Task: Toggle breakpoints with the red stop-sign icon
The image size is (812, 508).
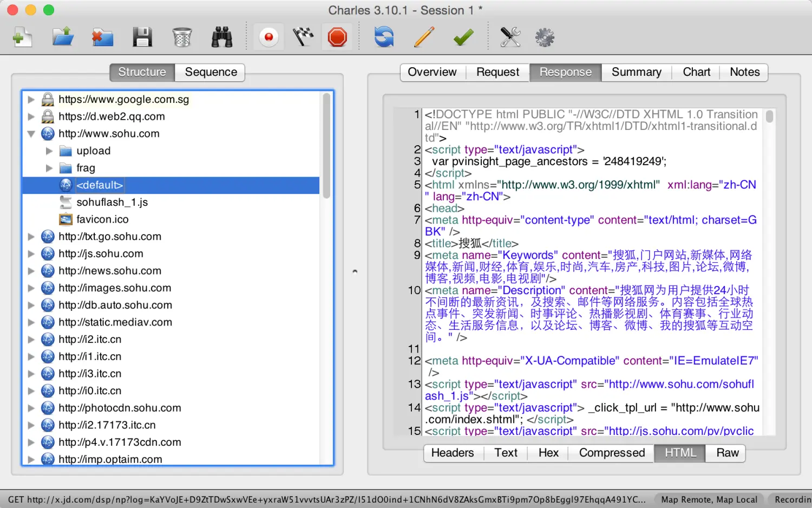Action: 337,37
